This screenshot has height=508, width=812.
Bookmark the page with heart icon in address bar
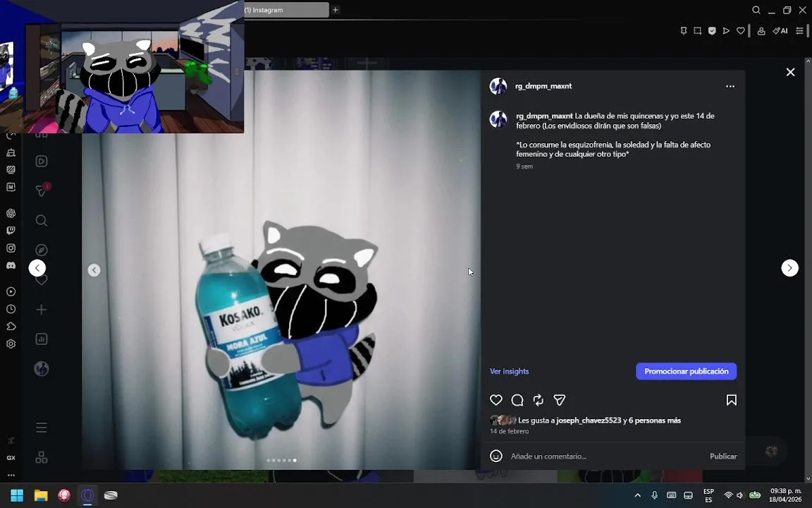click(x=741, y=31)
